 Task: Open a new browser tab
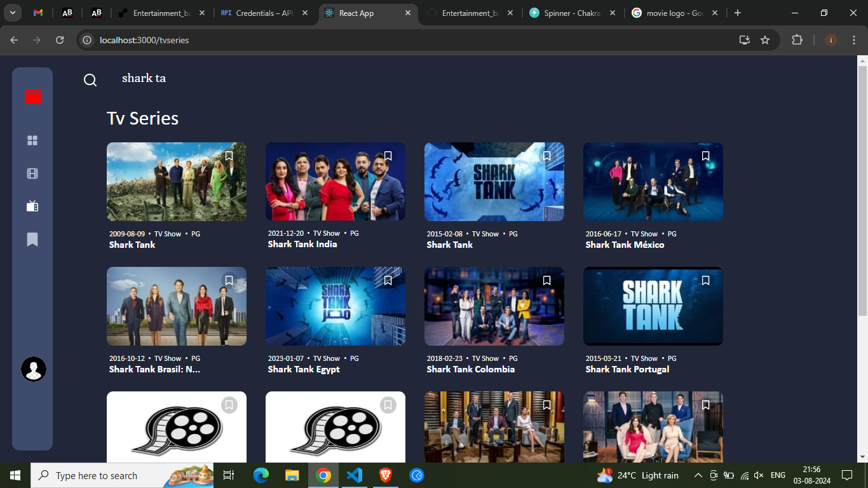click(738, 13)
